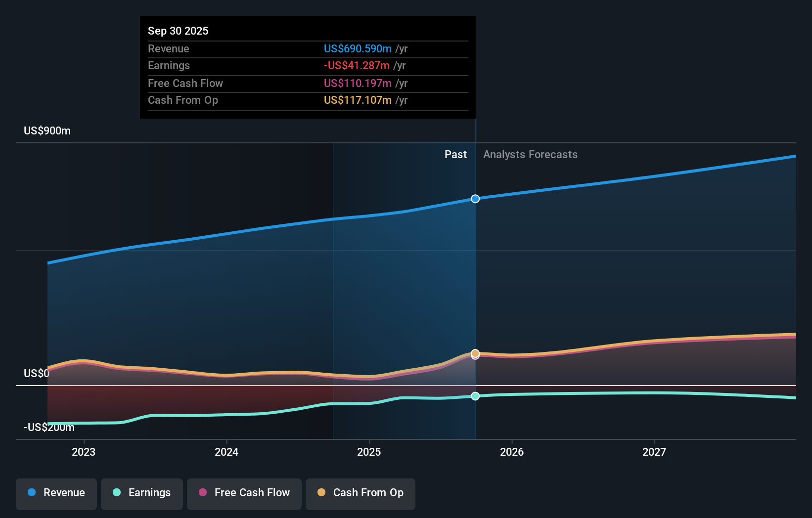Select the blue Revenue data point marker

475,199
